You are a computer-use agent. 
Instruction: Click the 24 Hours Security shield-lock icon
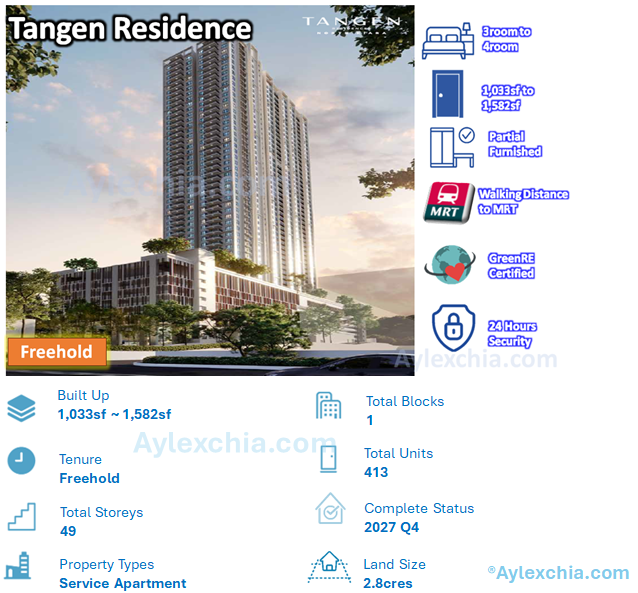(x=451, y=329)
